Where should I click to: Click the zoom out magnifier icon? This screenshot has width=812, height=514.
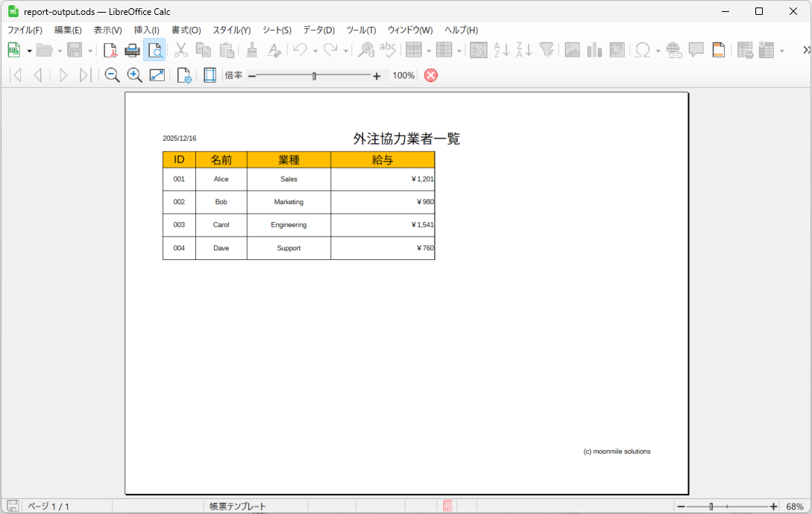coord(112,75)
